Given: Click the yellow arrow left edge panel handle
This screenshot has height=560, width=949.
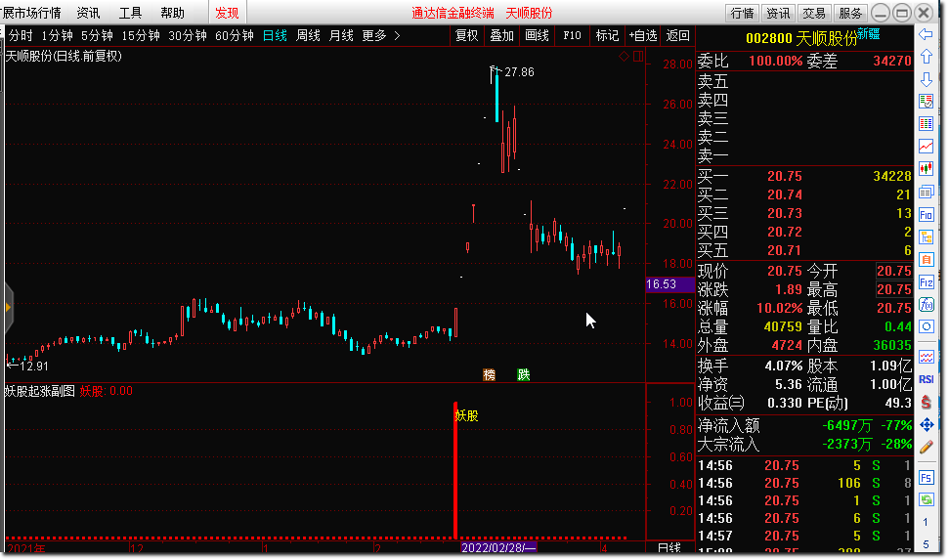Looking at the screenshot, I should tap(8, 308).
